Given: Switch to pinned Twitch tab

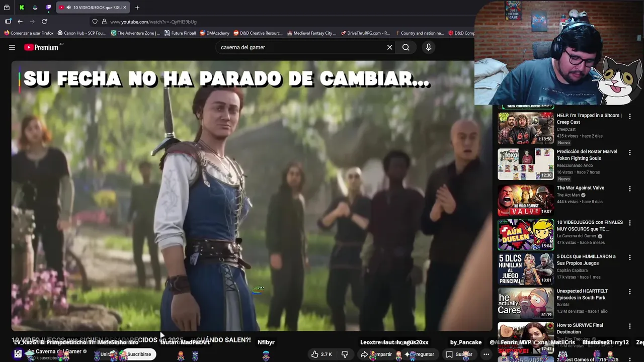Looking at the screenshot, I should pos(48,8).
